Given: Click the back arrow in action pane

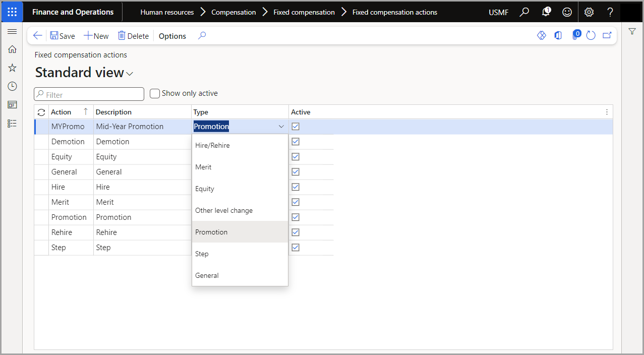Looking at the screenshot, I should tap(37, 36).
